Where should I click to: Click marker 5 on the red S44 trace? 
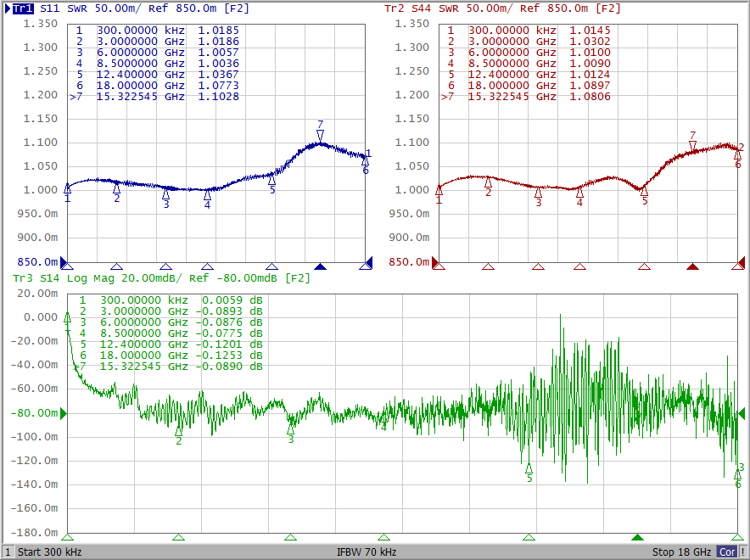click(x=644, y=191)
